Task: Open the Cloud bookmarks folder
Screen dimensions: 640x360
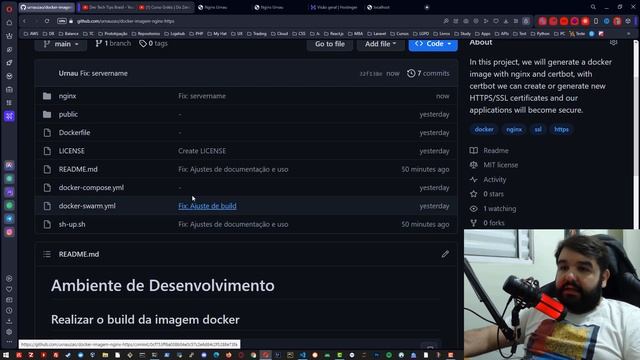Action: (280, 34)
